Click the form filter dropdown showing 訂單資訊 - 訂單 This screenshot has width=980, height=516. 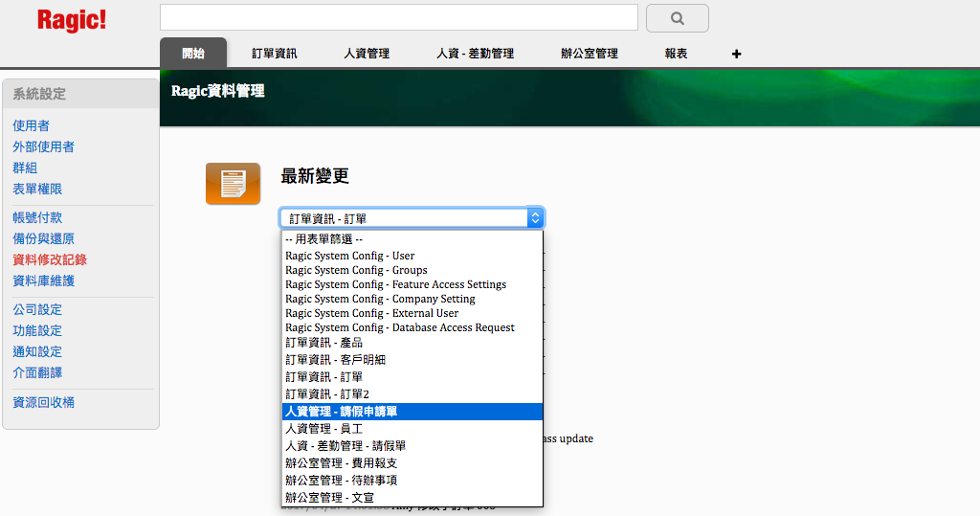tap(412, 218)
